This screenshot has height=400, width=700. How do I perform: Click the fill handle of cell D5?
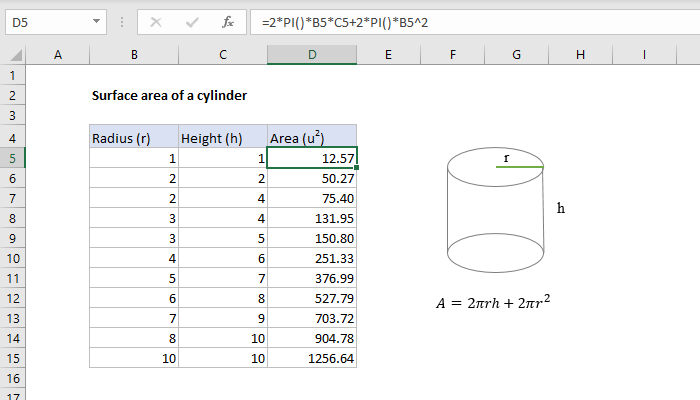click(x=356, y=167)
